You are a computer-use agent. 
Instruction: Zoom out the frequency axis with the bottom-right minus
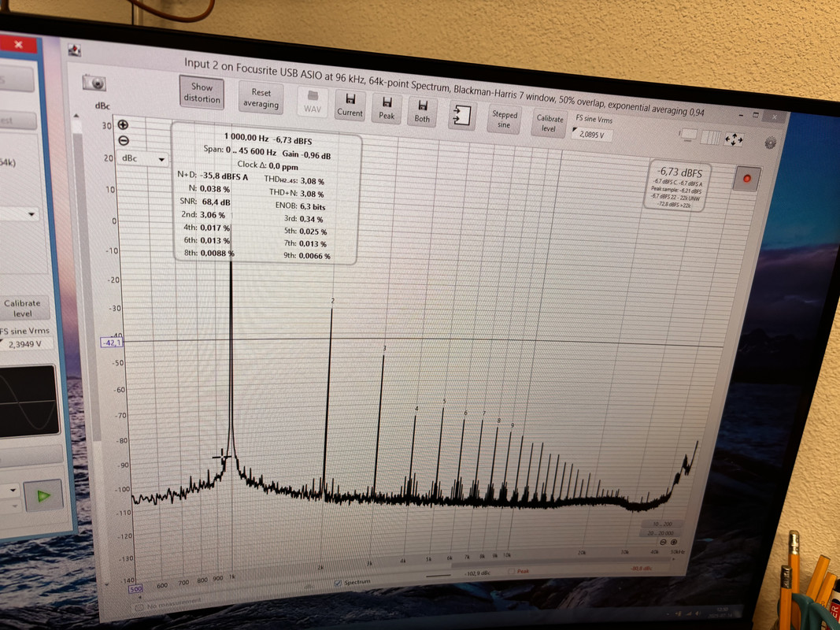point(663,542)
